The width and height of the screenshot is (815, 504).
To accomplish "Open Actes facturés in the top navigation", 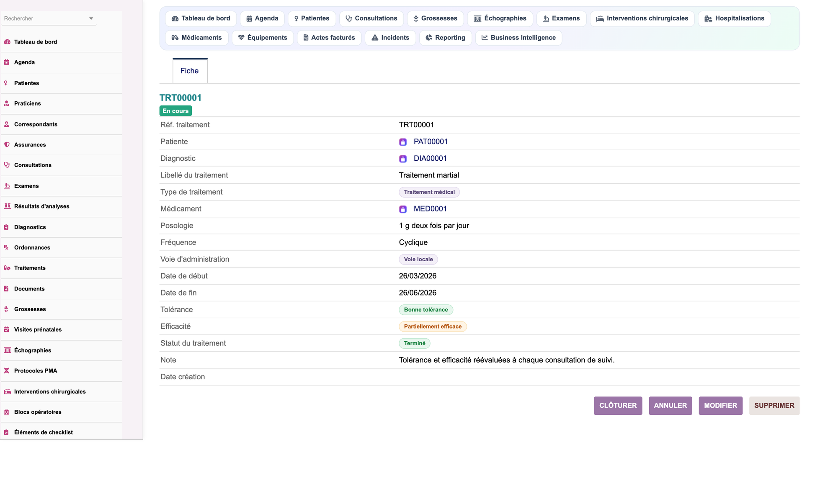I will [329, 38].
